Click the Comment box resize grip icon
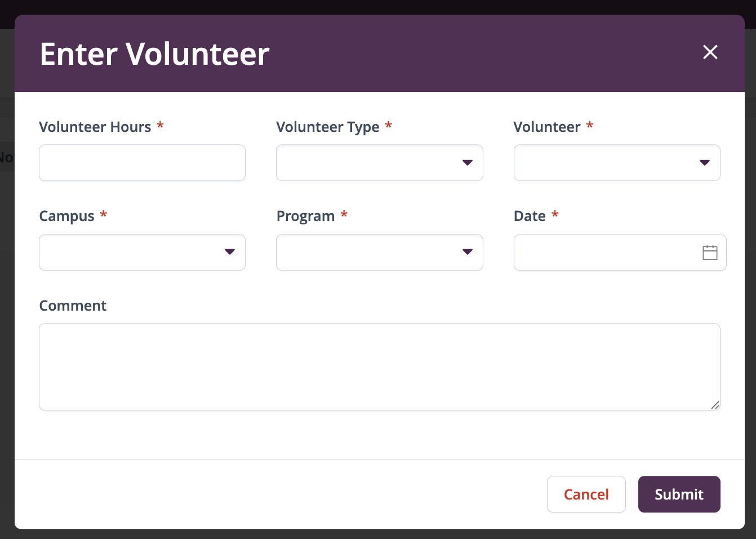This screenshot has width=756, height=539. coord(715,405)
